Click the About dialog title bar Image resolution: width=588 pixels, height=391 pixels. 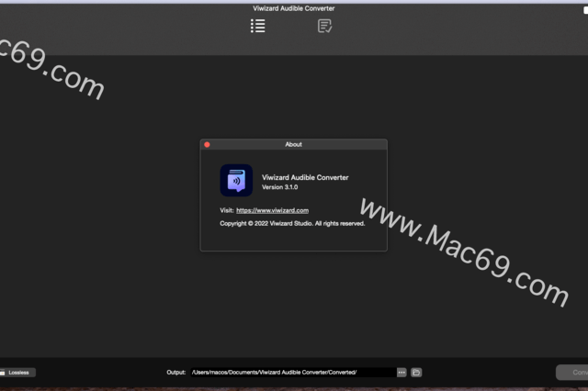click(x=294, y=145)
